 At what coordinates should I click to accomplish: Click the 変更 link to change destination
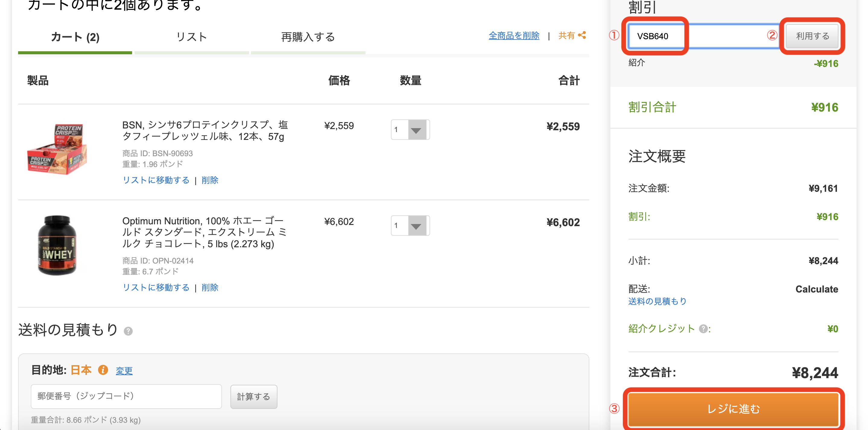(124, 371)
